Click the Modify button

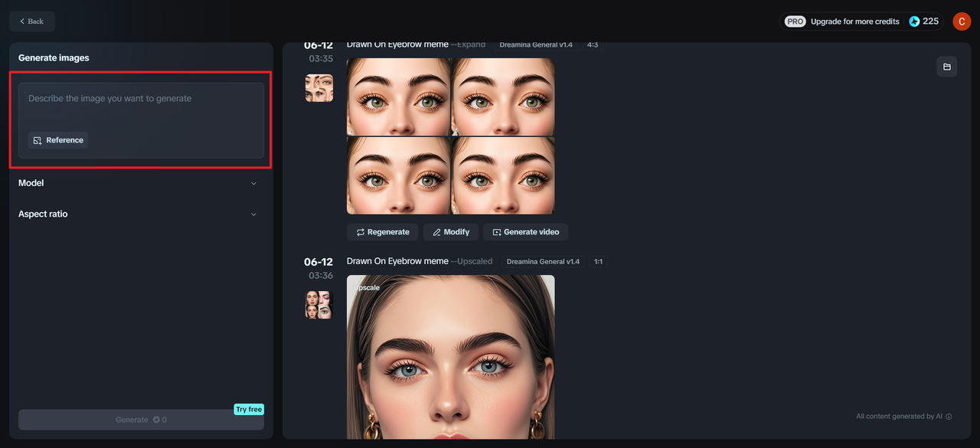[451, 232]
